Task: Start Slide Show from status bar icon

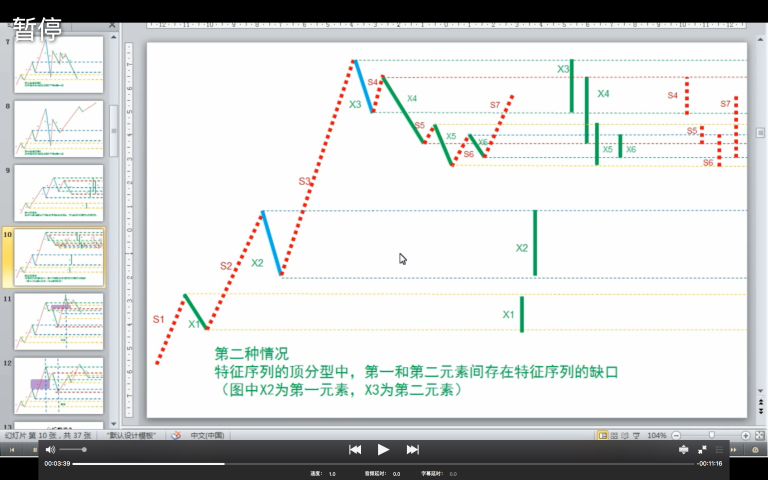Action: (x=635, y=436)
